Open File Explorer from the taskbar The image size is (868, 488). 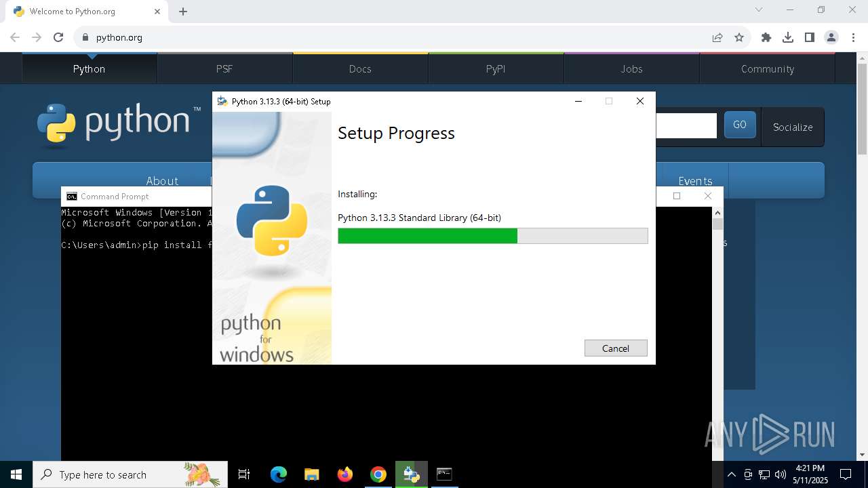coord(312,474)
